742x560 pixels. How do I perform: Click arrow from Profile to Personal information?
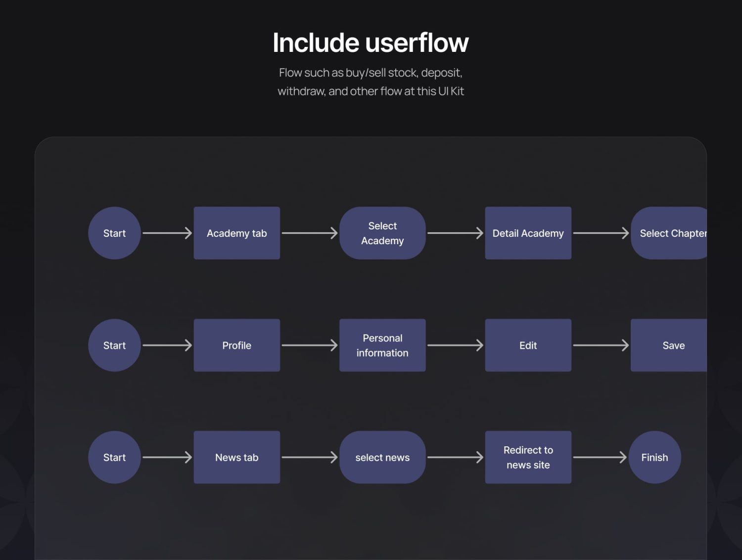310,345
